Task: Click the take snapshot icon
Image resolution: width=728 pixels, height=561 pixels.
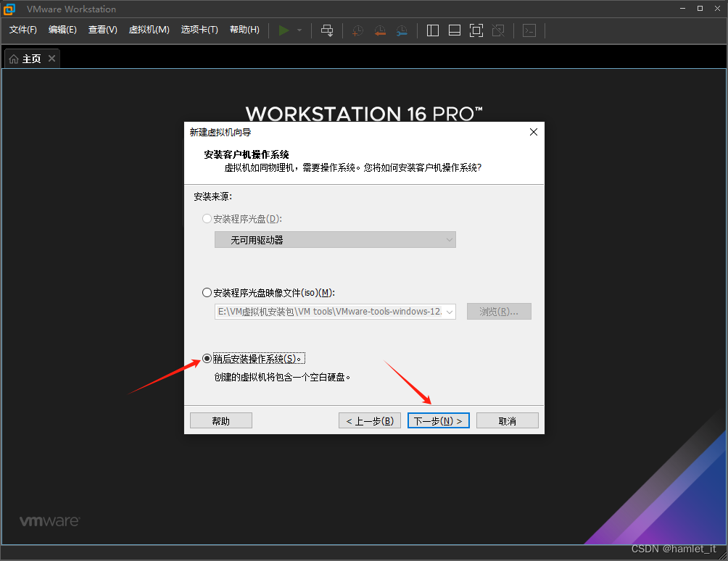Action: click(357, 30)
